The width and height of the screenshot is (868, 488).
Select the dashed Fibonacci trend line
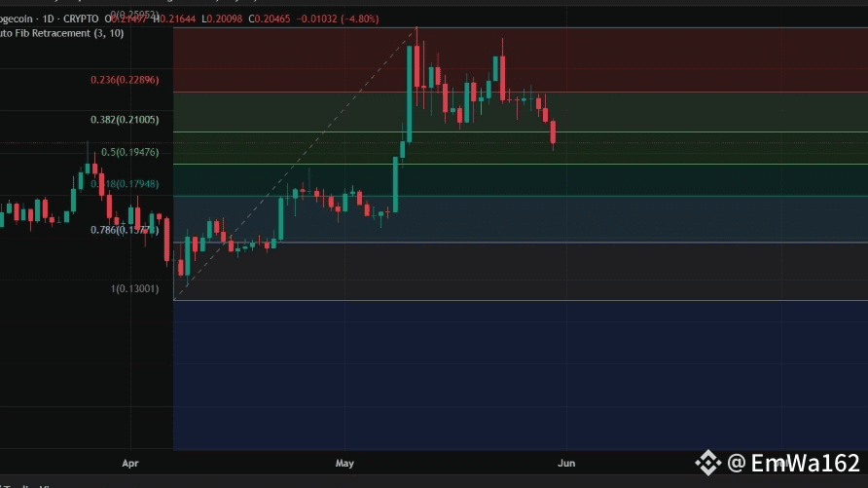[x=295, y=164]
